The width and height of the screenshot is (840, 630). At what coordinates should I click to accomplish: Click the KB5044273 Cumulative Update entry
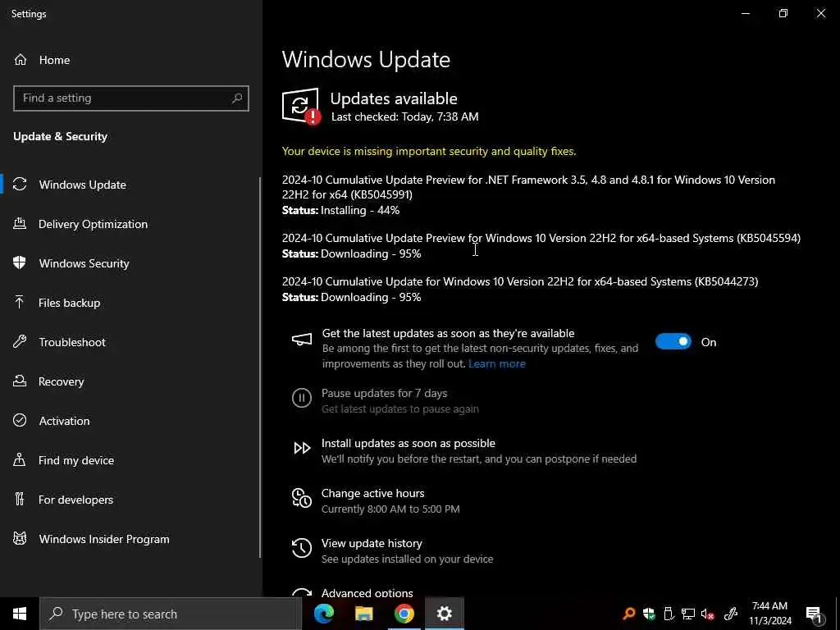(x=520, y=282)
